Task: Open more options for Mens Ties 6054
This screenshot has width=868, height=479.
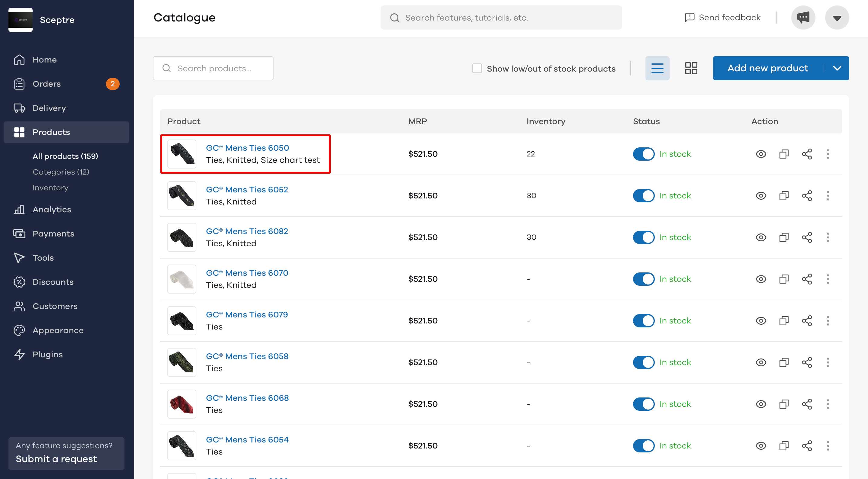Action: tap(828, 446)
